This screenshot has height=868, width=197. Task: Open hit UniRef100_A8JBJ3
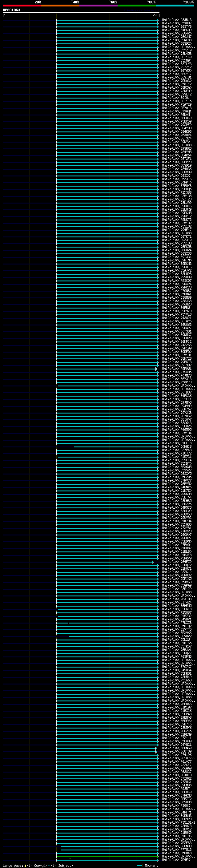coord(177,20)
